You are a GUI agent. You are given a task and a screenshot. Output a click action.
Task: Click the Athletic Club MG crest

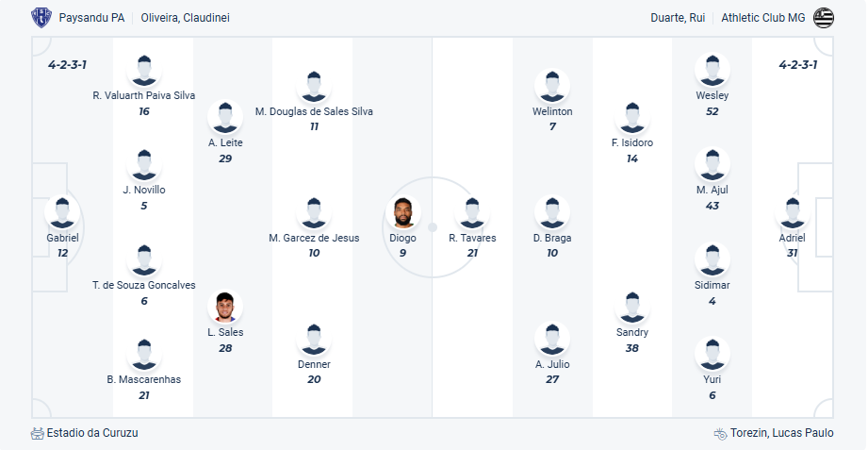824,18
